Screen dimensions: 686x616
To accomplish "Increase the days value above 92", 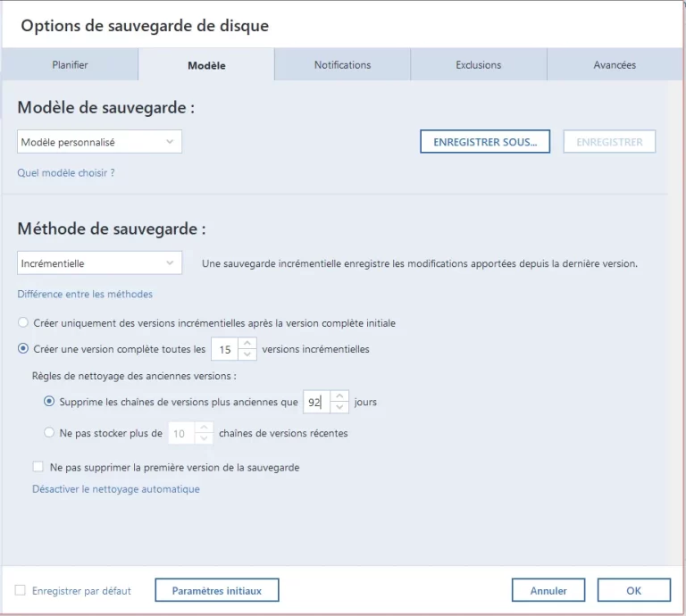I will 339,396.
